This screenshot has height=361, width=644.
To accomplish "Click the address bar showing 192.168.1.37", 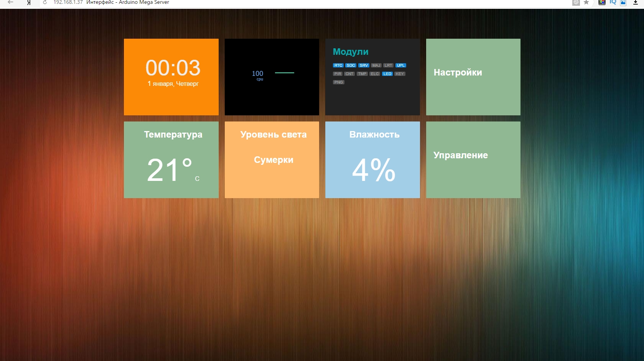I will (68, 2).
